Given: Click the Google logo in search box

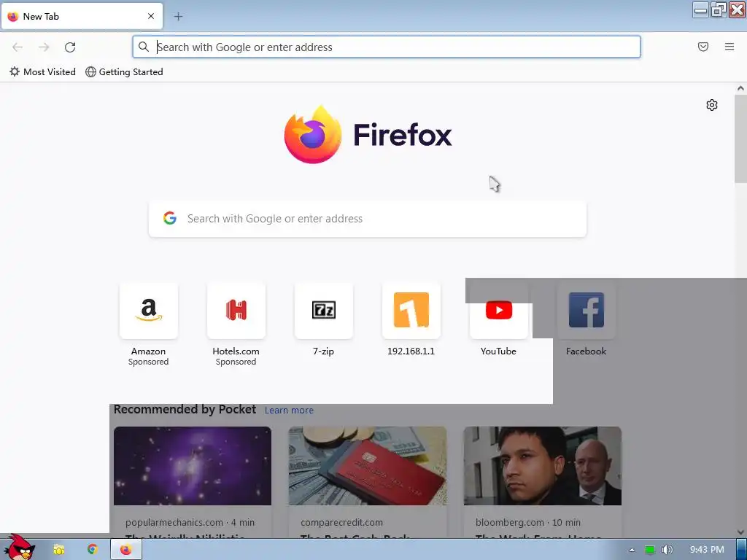Looking at the screenshot, I should (x=170, y=219).
